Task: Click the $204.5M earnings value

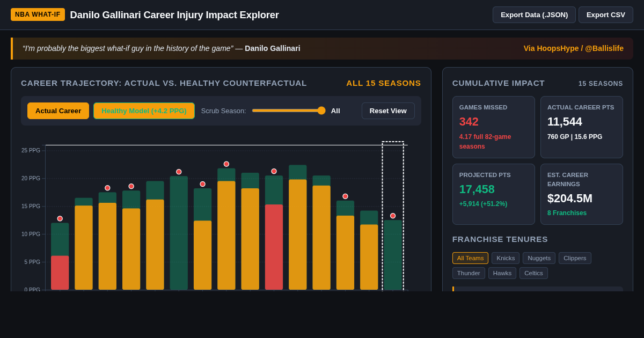Action: pos(570,199)
